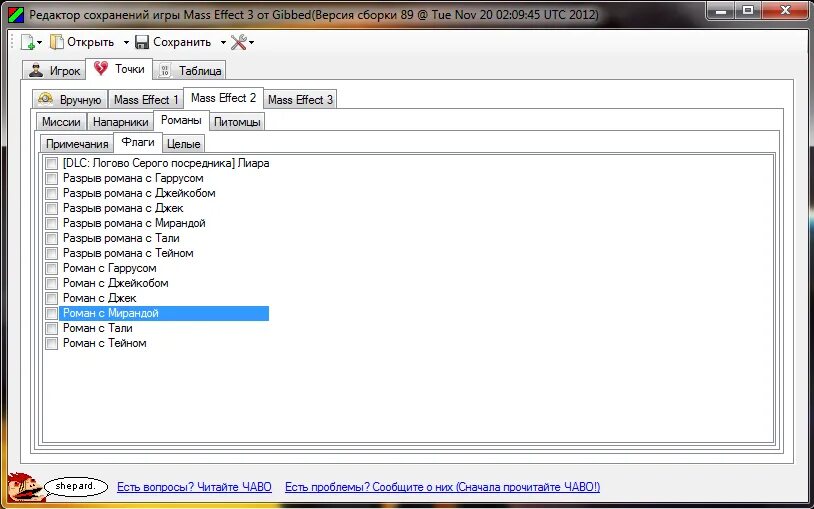Expand the Сохранить dropdown arrow

[x=223, y=43]
